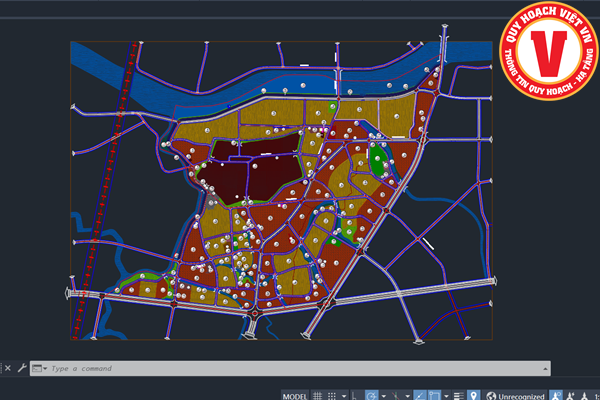Show lineweight using status bar icon
Image resolution: width=600 pixels, height=400 pixels.
(459, 396)
